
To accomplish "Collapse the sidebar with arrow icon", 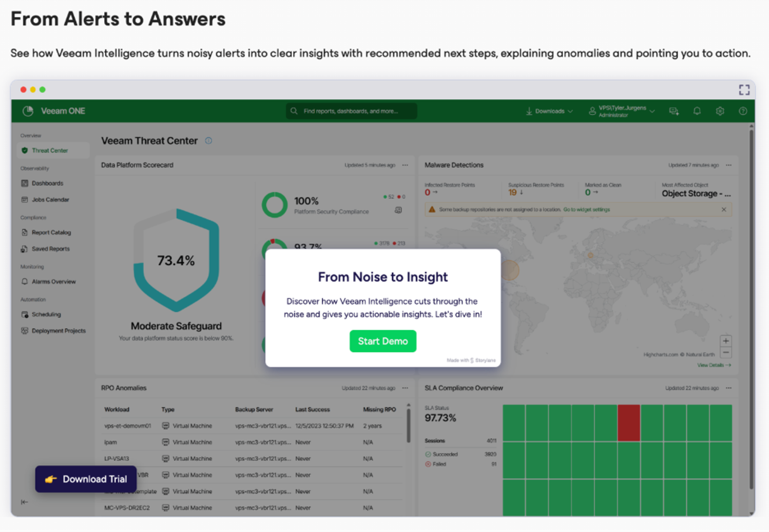I will 24,502.
